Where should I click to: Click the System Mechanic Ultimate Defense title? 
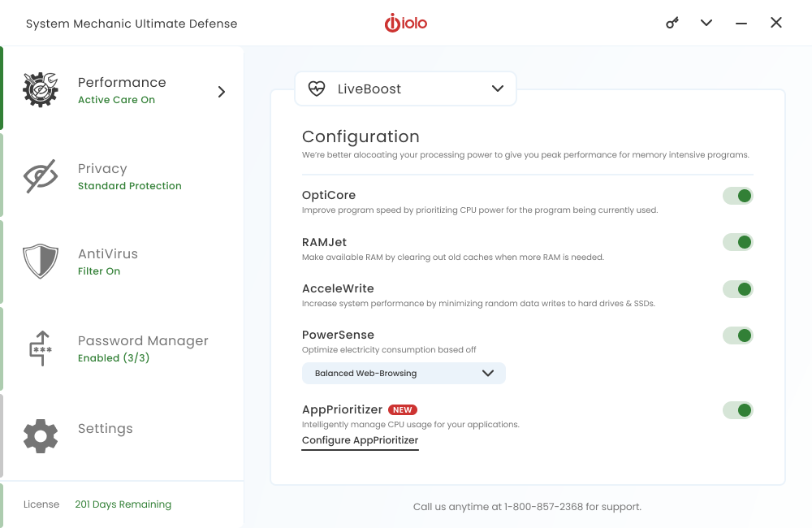132,24
